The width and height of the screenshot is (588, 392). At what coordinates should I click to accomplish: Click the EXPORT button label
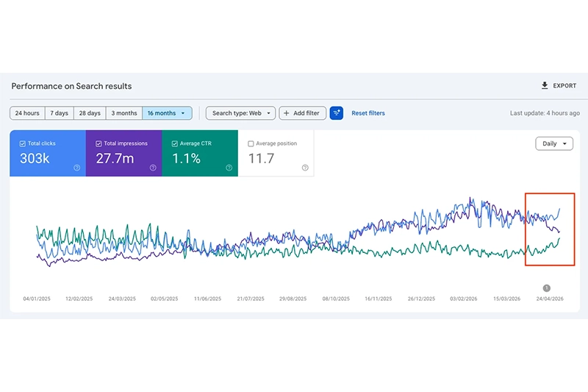pyautogui.click(x=564, y=86)
